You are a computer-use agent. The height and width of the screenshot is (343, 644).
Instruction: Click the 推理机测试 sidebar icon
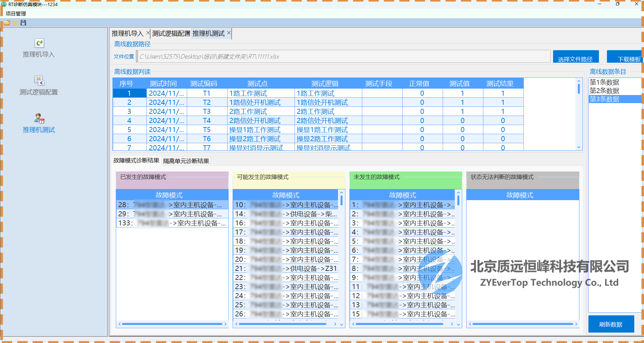tap(39, 118)
